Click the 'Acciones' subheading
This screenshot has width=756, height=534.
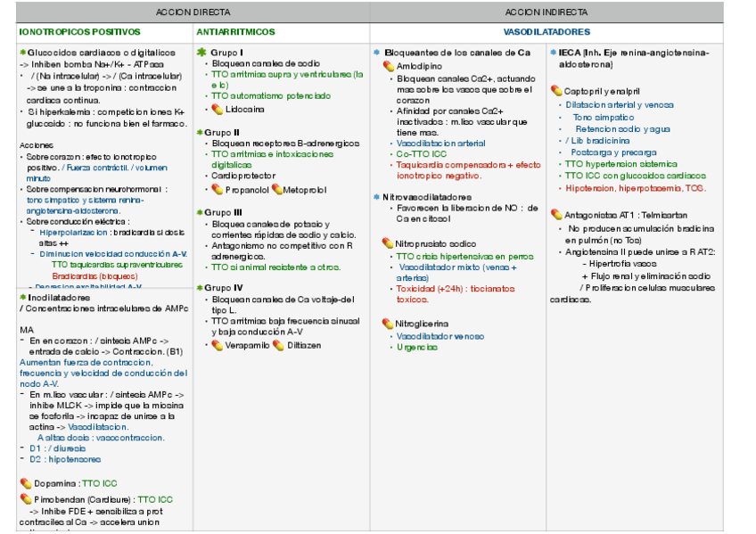coord(37,145)
